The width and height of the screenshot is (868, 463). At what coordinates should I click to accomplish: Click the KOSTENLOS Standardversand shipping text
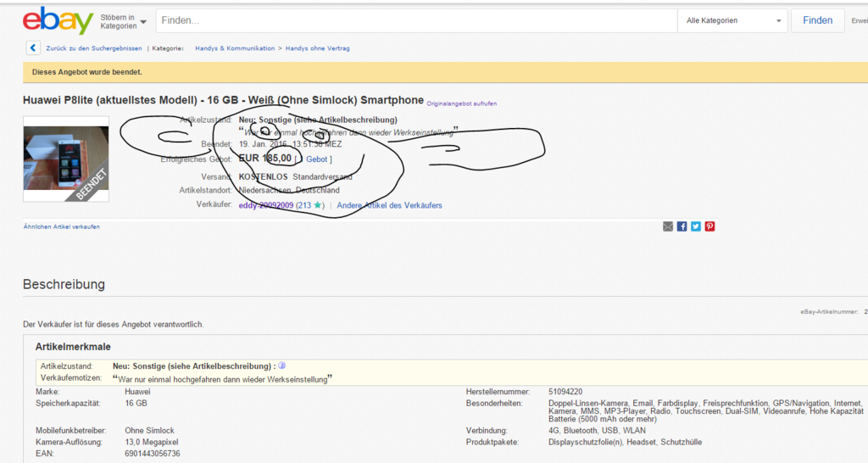point(295,177)
